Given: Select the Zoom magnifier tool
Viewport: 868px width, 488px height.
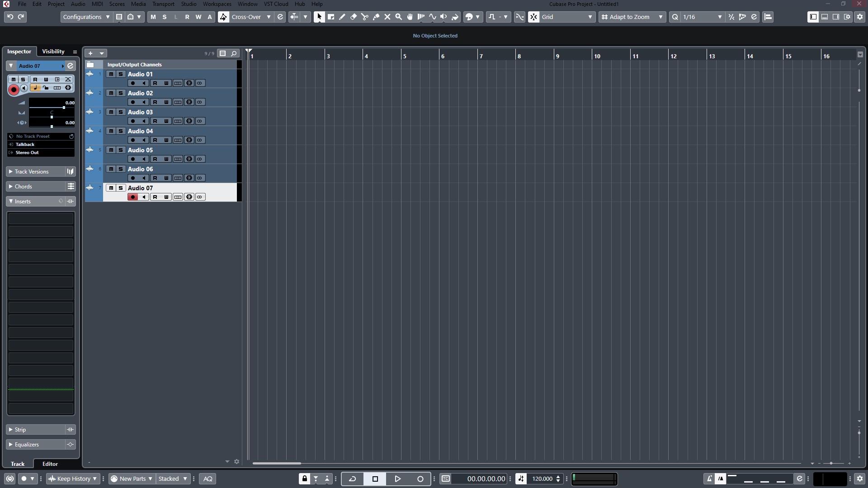Looking at the screenshot, I should point(398,17).
